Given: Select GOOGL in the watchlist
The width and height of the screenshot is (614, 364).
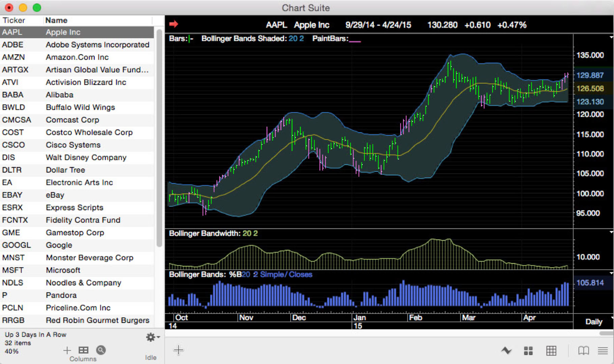Looking at the screenshot, I should [51, 245].
